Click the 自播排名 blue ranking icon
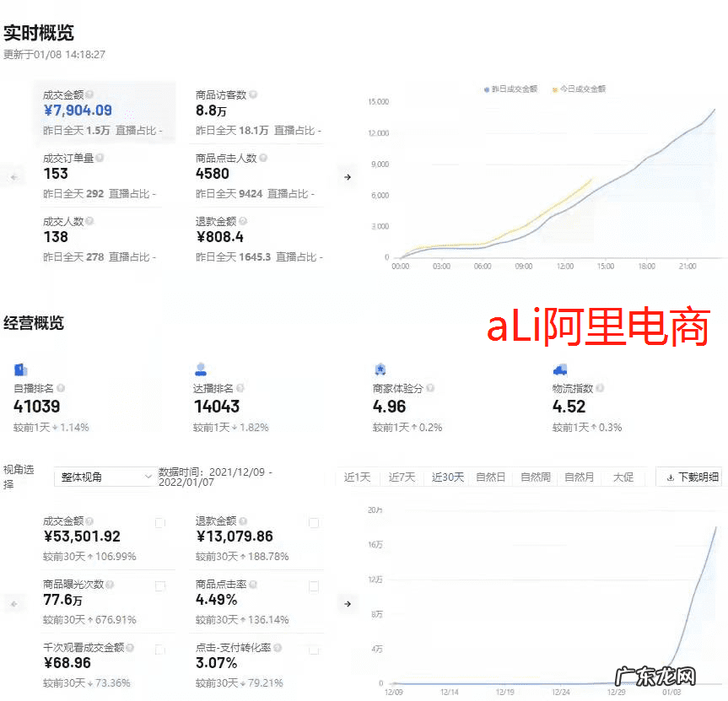Screen dimensions: 728x701 21,369
